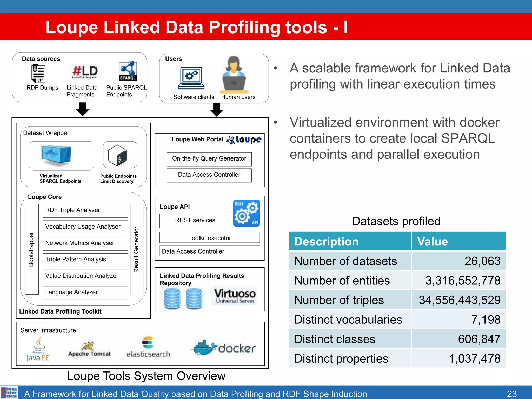Click the Virtualized SPARQL Endpoints label
The width and height of the screenshot is (532, 399).
tap(60, 178)
